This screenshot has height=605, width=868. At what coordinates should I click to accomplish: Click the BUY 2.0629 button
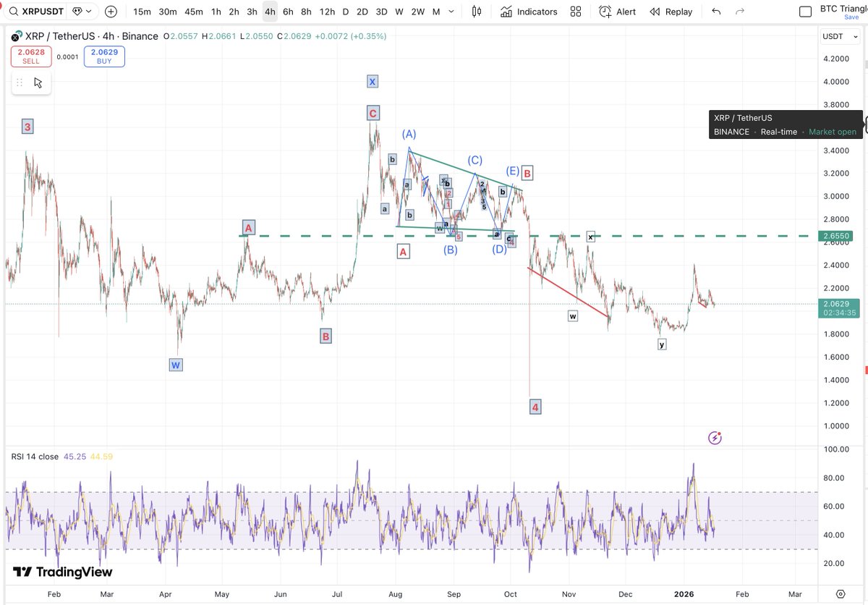104,56
